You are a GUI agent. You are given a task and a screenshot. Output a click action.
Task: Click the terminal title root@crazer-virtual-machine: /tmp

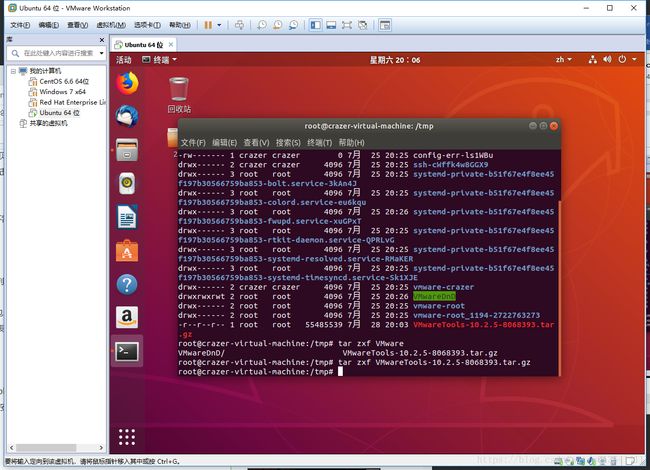pos(369,126)
